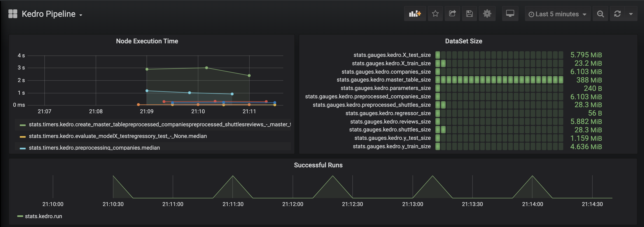The height and width of the screenshot is (227, 644).
Task: Open the Kedro Pipeline dashboard dropdown
Action: click(52, 14)
